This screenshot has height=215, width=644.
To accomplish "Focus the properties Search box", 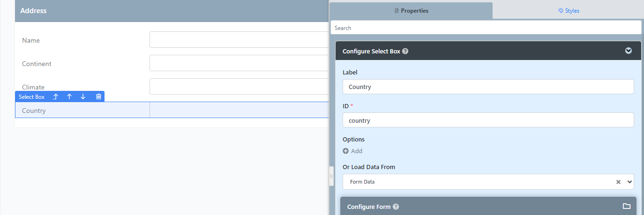I will (486, 28).
